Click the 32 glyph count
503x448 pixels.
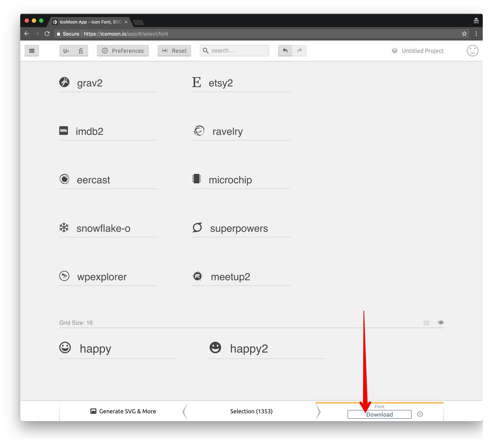pos(426,323)
